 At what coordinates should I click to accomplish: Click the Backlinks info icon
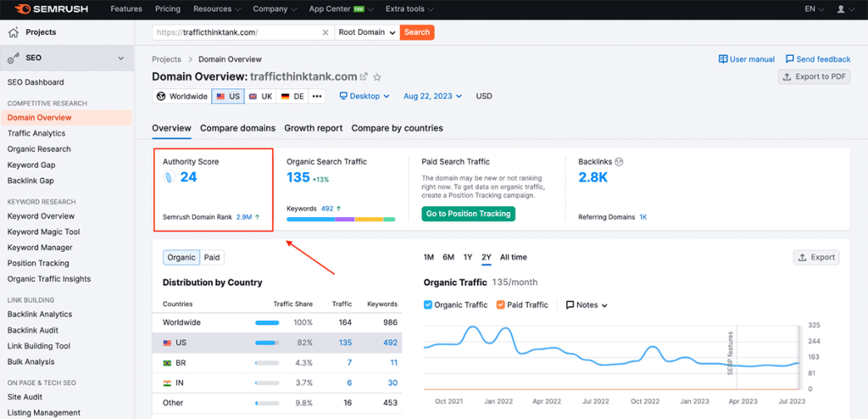tap(619, 162)
